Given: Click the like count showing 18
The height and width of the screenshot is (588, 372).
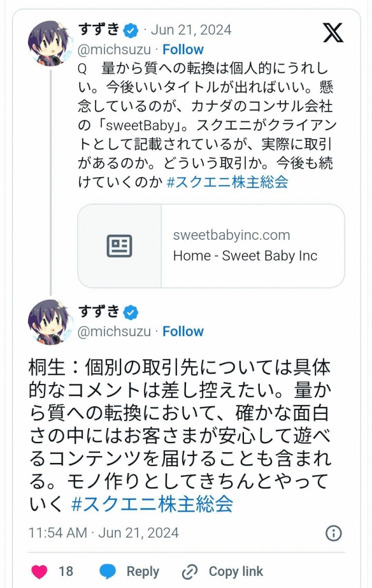Looking at the screenshot, I should (66, 571).
